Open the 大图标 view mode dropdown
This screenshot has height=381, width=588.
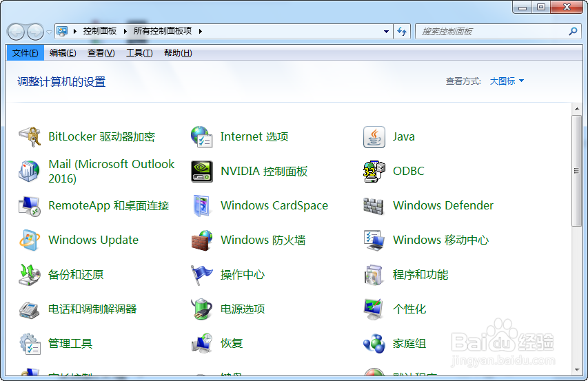tap(507, 81)
